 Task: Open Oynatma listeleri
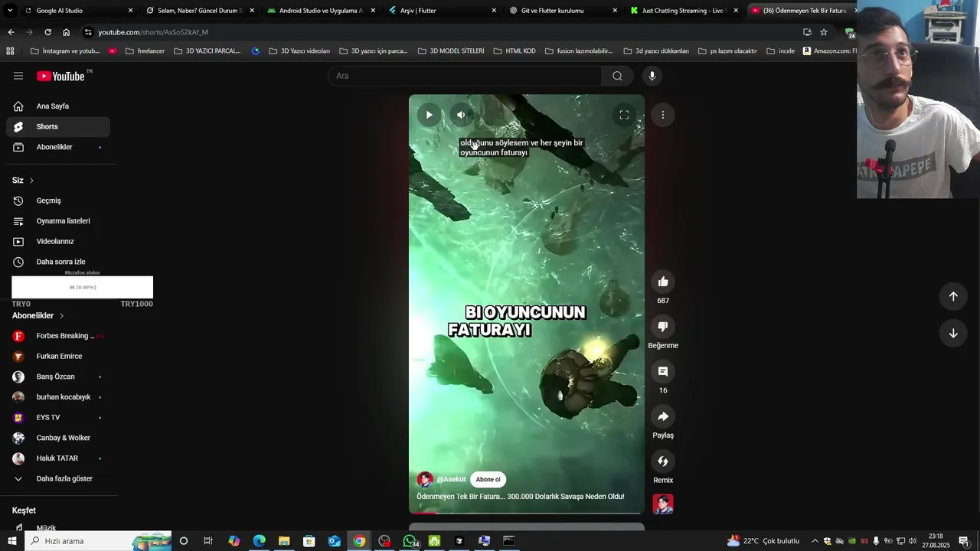58,221
